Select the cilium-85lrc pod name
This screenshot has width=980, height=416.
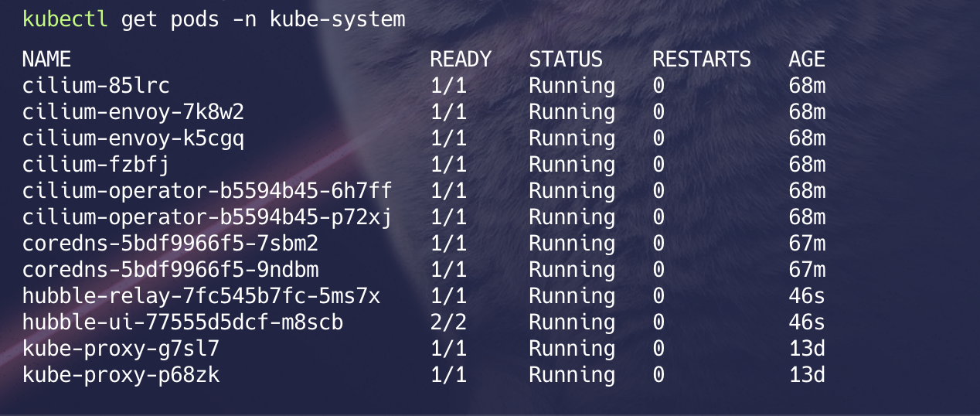(96, 86)
